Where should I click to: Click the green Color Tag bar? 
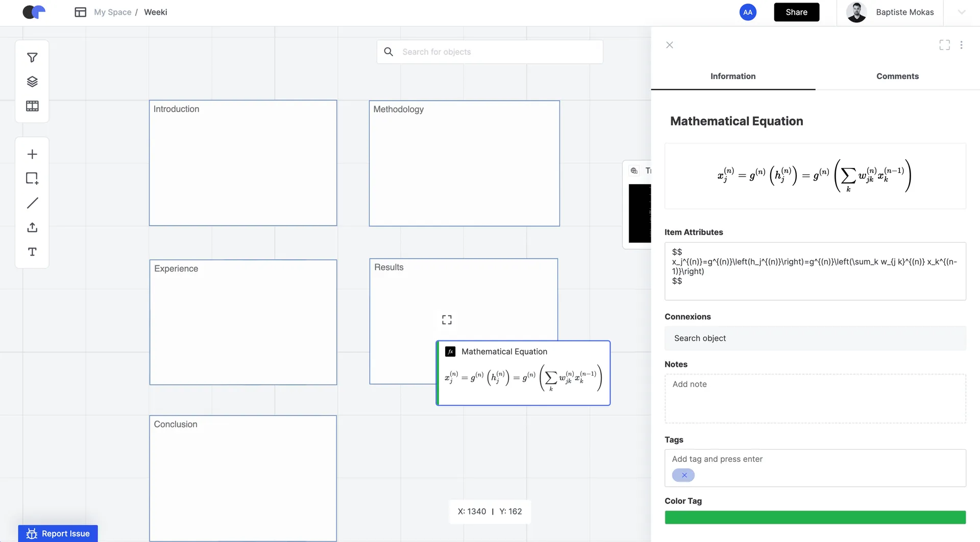[815, 518]
